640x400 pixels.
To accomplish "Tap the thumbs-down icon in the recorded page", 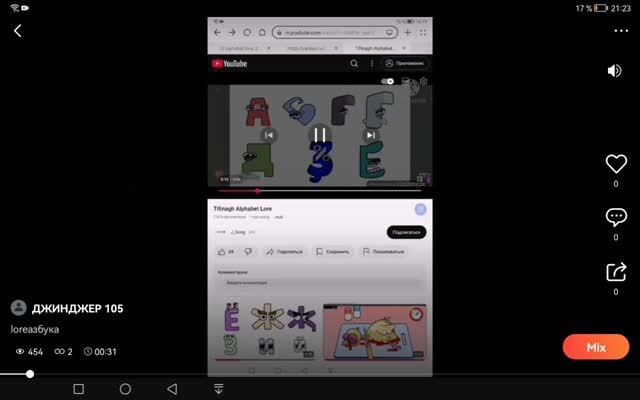I will pyautogui.click(x=248, y=251).
